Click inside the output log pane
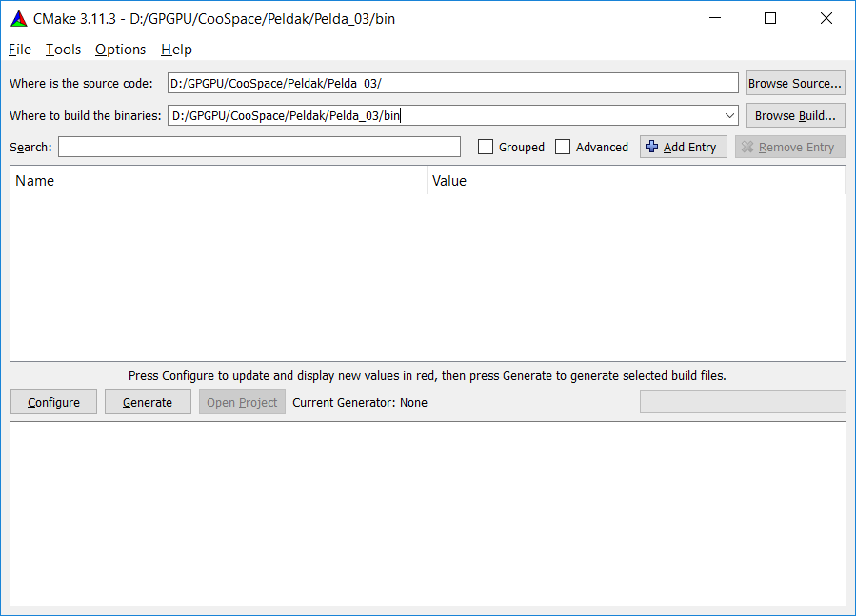 [x=428, y=513]
